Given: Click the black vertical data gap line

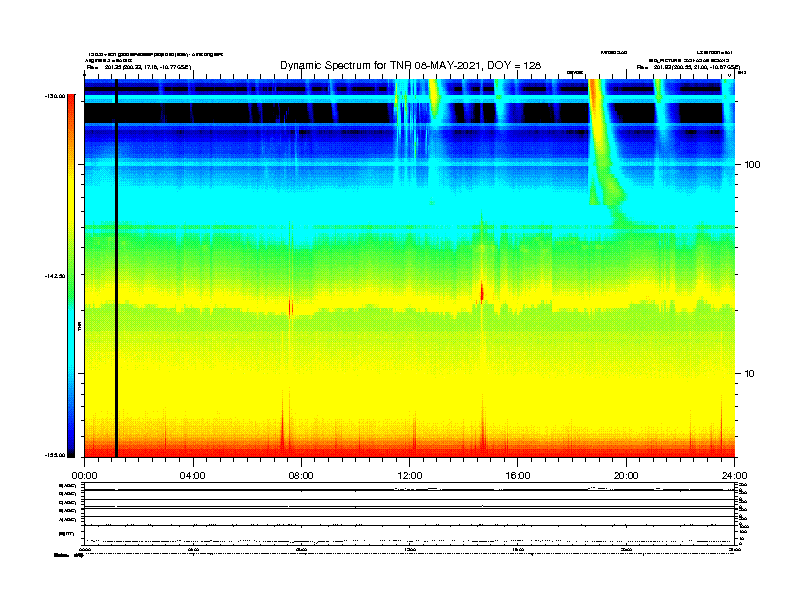Looking at the screenshot, I should pos(116,268).
